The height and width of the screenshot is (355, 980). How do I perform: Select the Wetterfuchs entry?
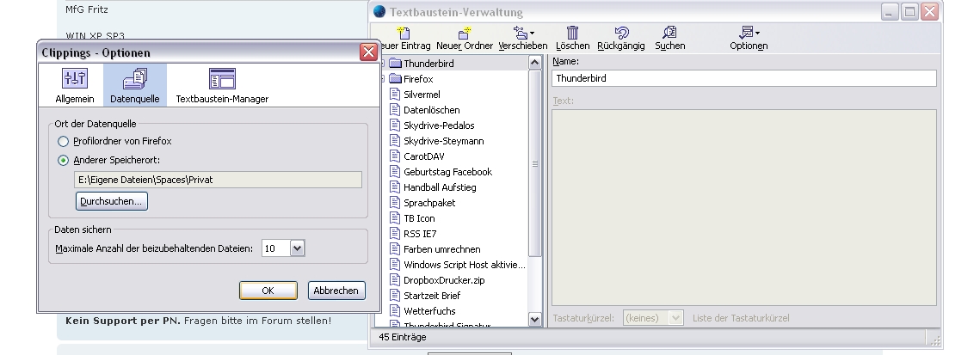(x=429, y=311)
